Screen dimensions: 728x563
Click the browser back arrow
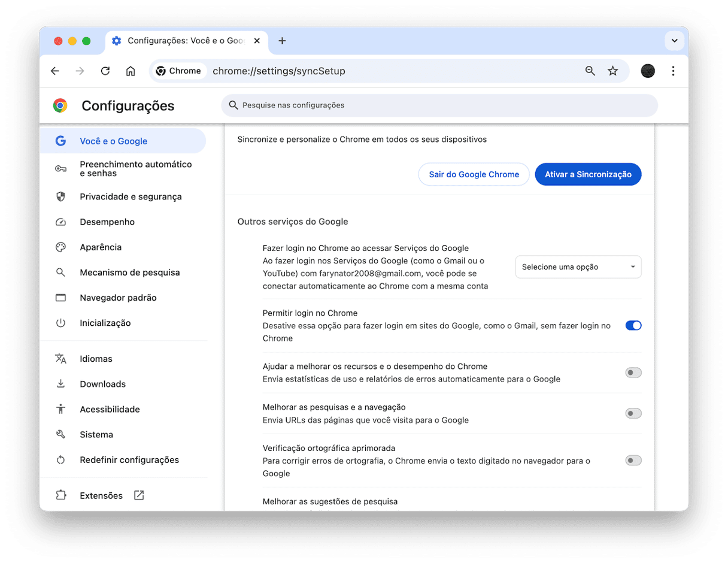55,71
